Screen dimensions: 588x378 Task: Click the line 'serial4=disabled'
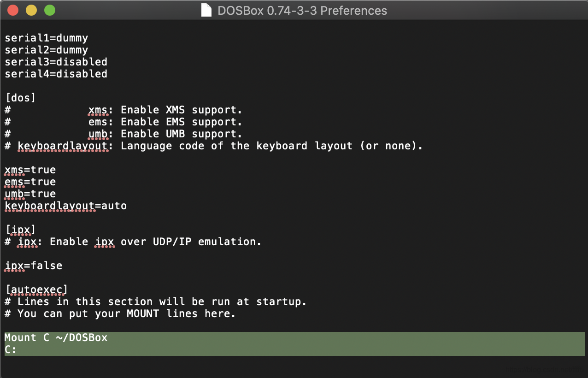pos(56,74)
